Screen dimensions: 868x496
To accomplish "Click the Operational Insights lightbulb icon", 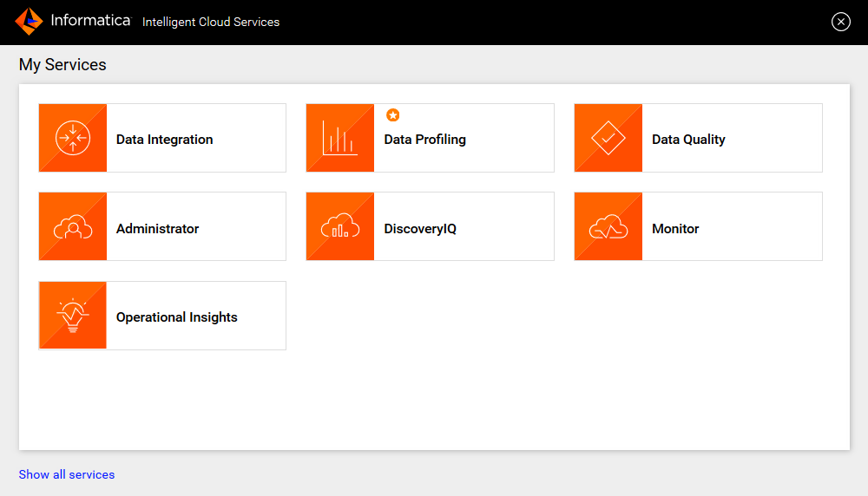I will click(x=73, y=317).
